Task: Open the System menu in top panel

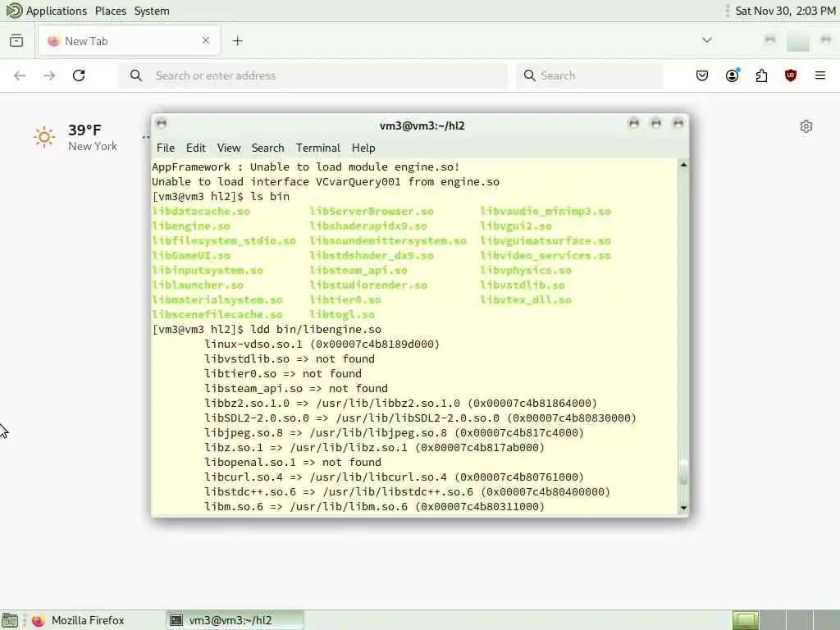Action: (x=152, y=11)
